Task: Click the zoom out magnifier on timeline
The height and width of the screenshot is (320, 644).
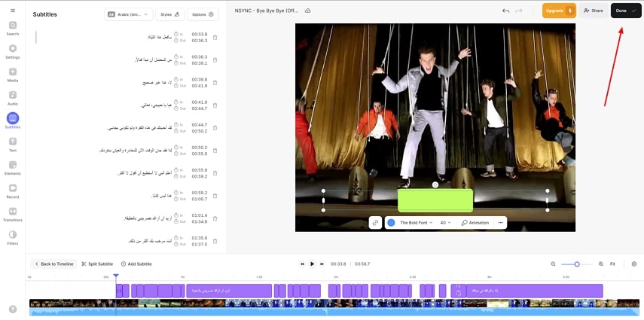Action: coord(553,264)
